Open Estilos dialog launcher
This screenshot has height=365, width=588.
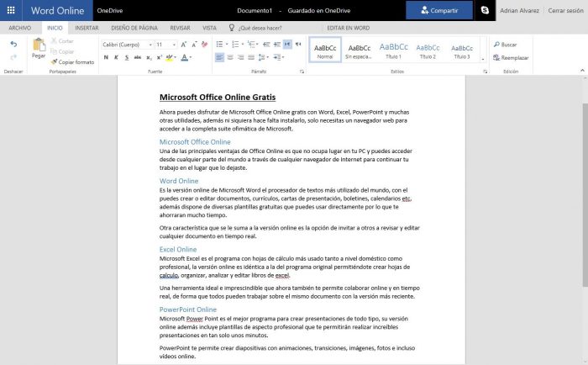coord(485,71)
